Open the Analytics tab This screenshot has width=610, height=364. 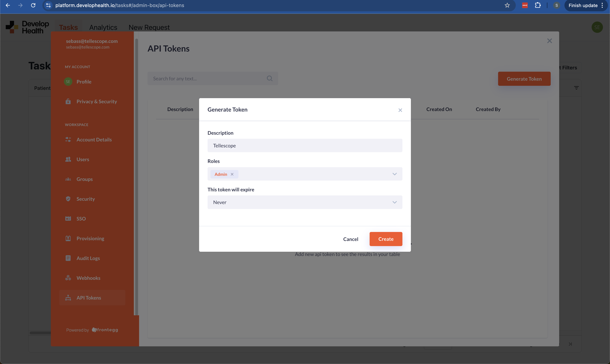pos(103,27)
